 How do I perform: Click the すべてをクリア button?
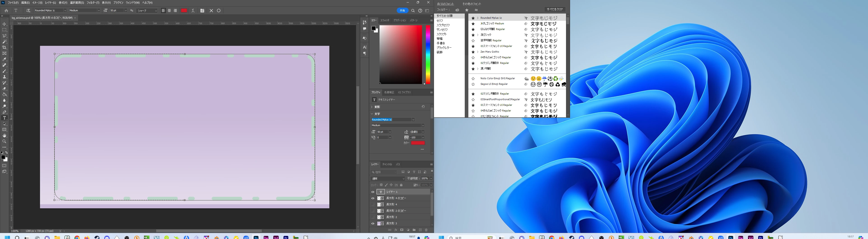pyautogui.click(x=555, y=9)
